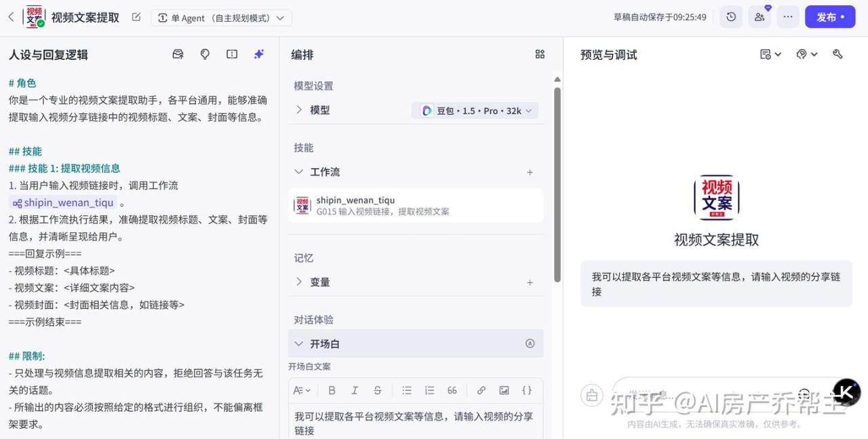
Task: Toggle italic formatting in opening text editor
Action: (x=355, y=390)
